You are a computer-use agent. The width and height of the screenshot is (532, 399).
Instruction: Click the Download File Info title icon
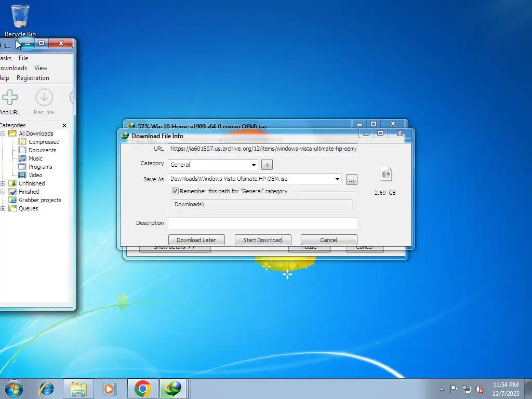(125, 136)
